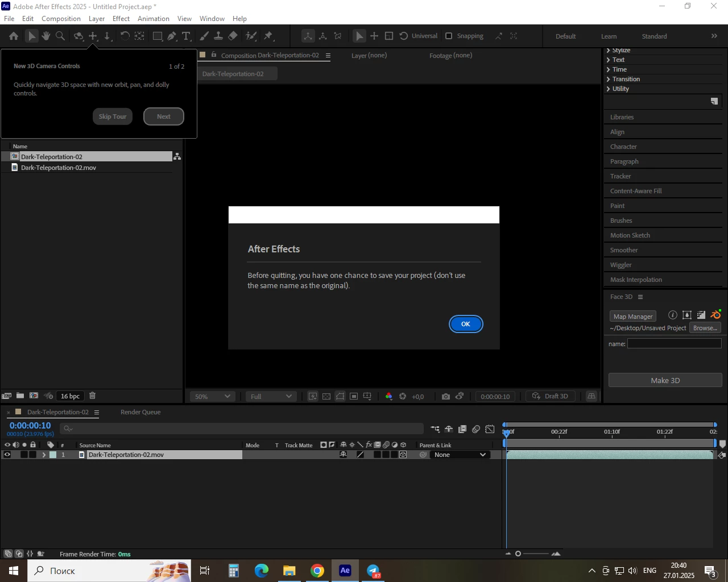
Task: Select the Orbit camera tool
Action: (78, 36)
